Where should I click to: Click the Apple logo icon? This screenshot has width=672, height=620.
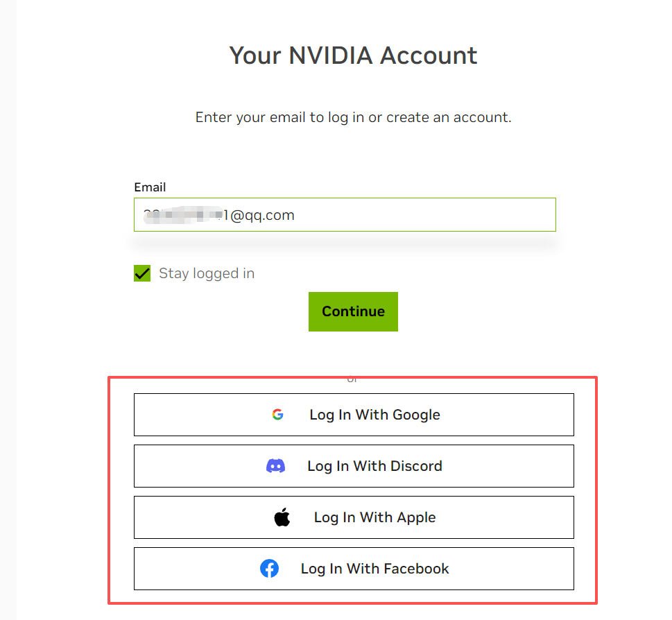point(282,517)
